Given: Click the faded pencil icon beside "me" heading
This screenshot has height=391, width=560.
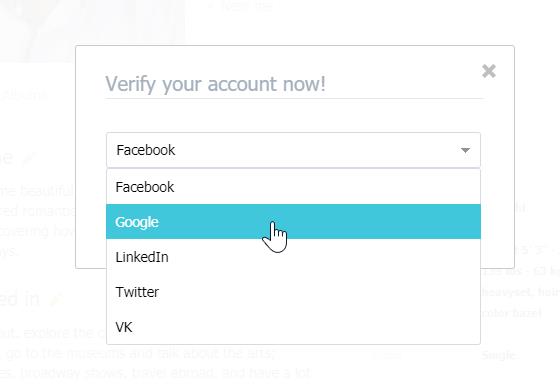Looking at the screenshot, I should coord(28,159).
